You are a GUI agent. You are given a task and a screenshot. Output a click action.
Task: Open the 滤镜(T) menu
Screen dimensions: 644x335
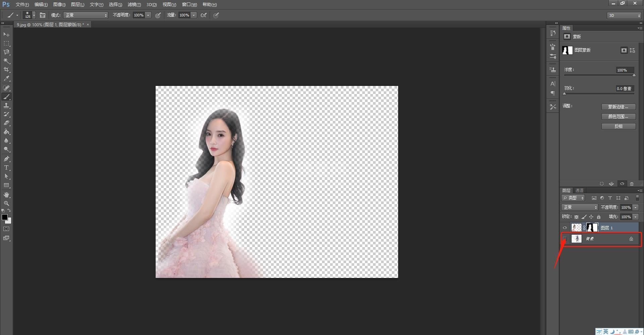(134, 4)
